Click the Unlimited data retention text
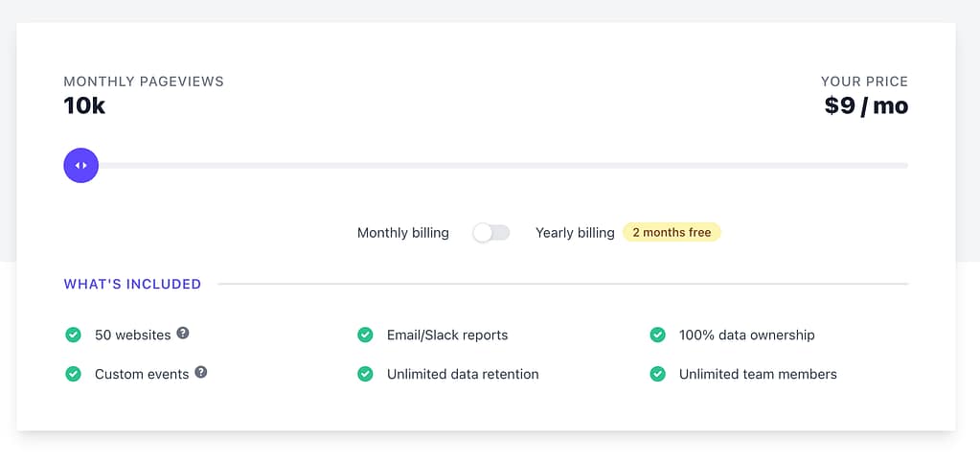 (x=463, y=374)
